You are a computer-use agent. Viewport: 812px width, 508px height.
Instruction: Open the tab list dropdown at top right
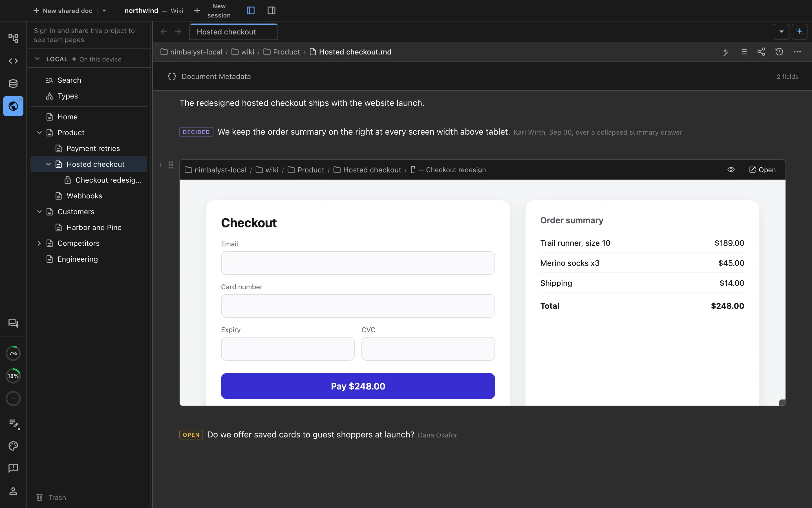pos(781,32)
